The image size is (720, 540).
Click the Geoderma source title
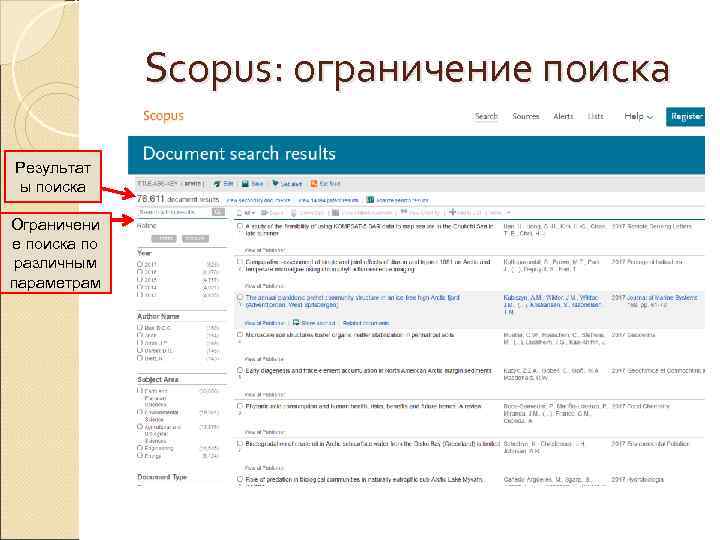(640, 335)
